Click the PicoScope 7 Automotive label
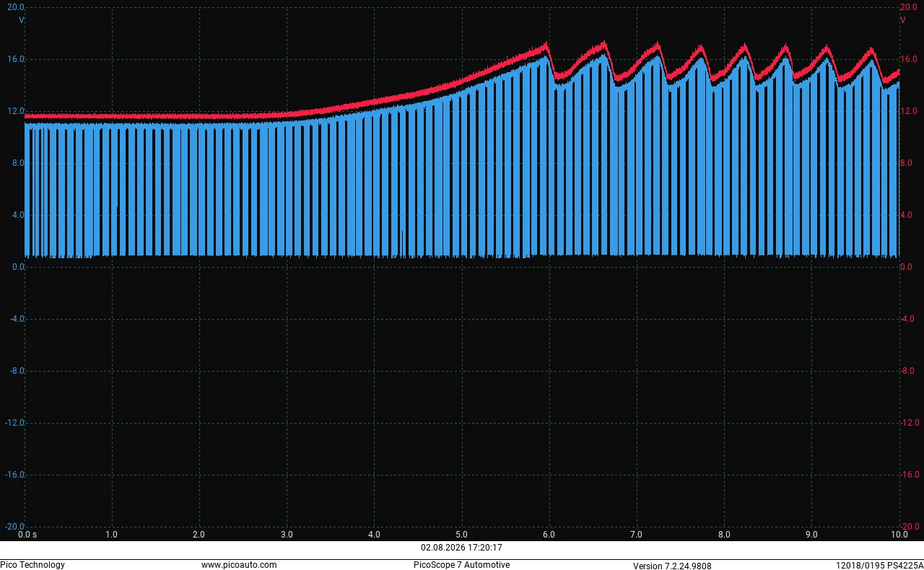Image resolution: width=924 pixels, height=570 pixels. pyautogui.click(x=461, y=565)
